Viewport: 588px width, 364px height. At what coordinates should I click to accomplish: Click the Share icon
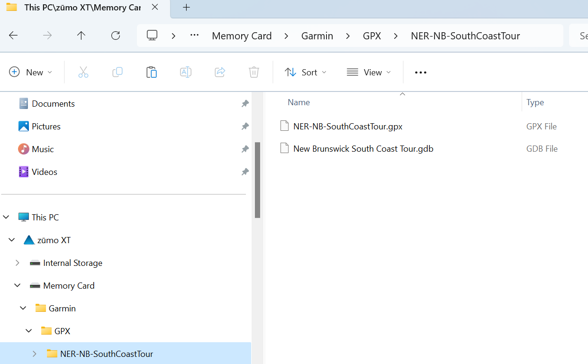220,72
